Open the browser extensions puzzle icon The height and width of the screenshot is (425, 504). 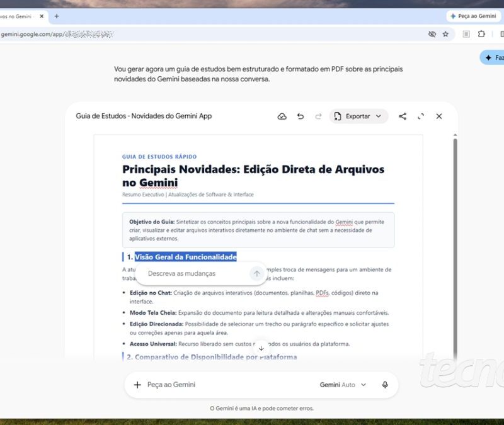click(481, 34)
